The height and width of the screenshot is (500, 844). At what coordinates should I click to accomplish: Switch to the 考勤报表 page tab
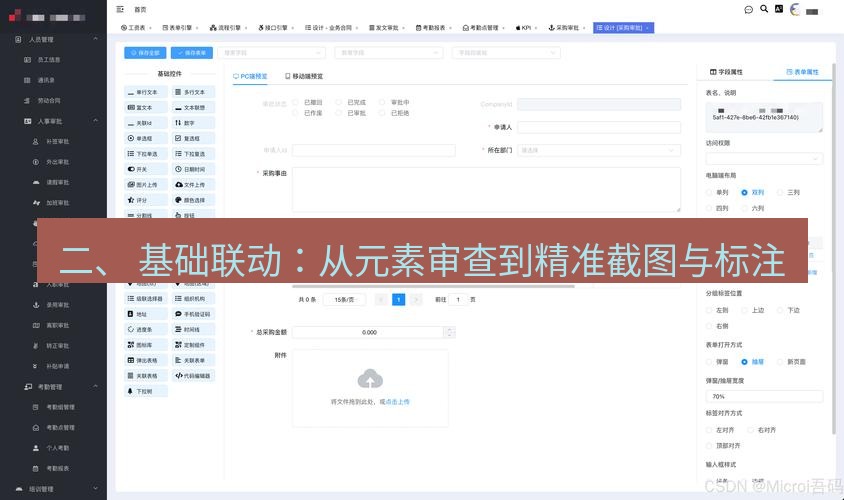click(433, 27)
